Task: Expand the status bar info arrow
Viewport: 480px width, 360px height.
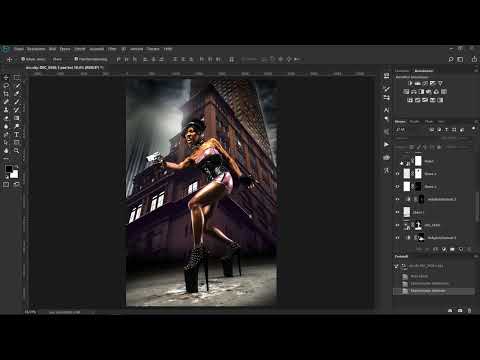Action: click(93, 312)
